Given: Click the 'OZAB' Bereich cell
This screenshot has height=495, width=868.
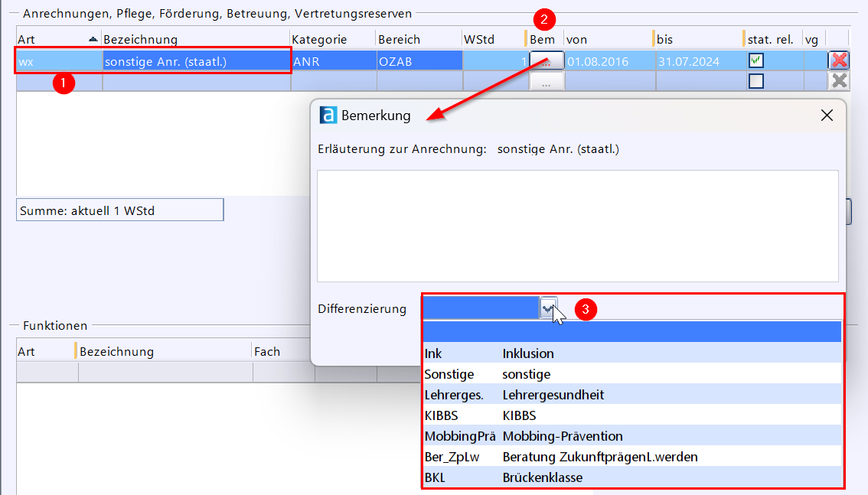Looking at the screenshot, I should (419, 61).
